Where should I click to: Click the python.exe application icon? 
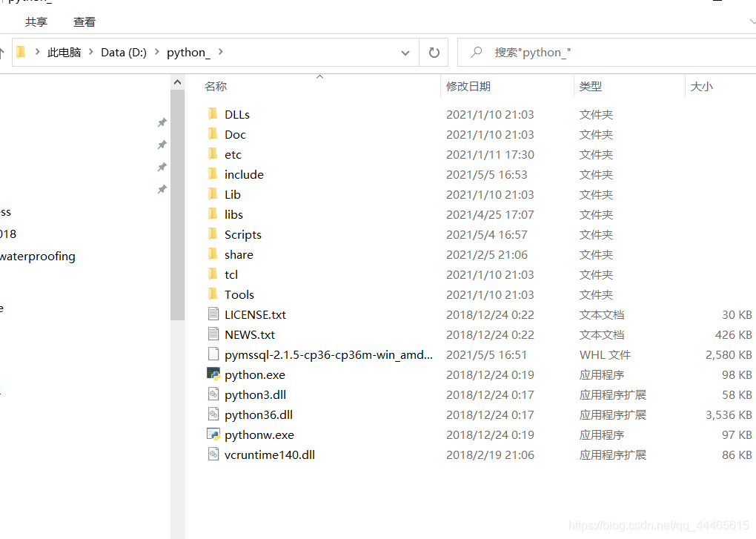(x=213, y=374)
